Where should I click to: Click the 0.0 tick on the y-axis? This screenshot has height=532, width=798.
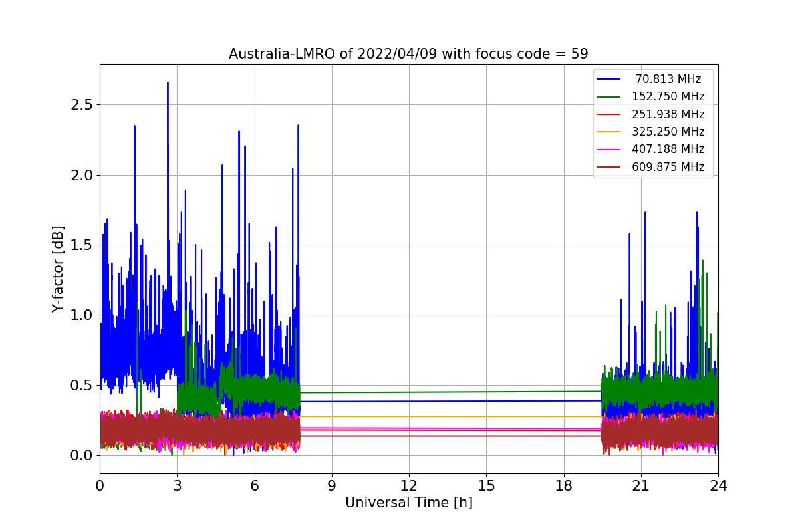point(82,456)
